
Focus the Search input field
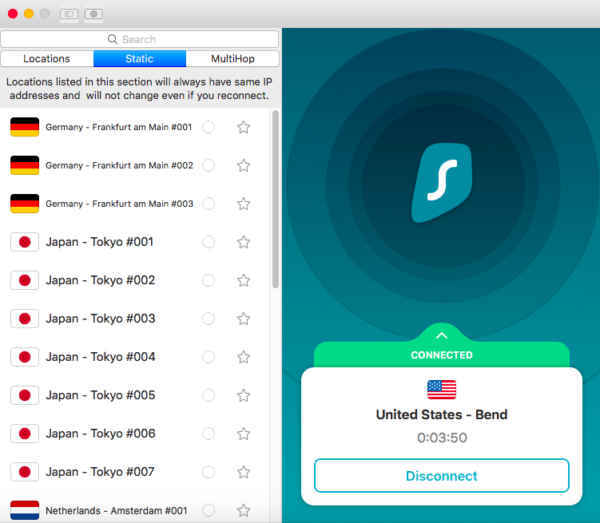[140, 39]
